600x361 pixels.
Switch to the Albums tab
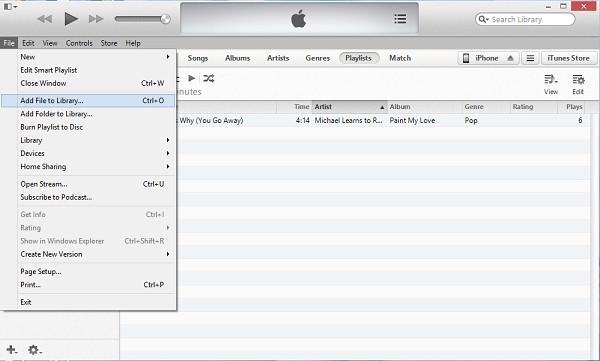click(237, 58)
